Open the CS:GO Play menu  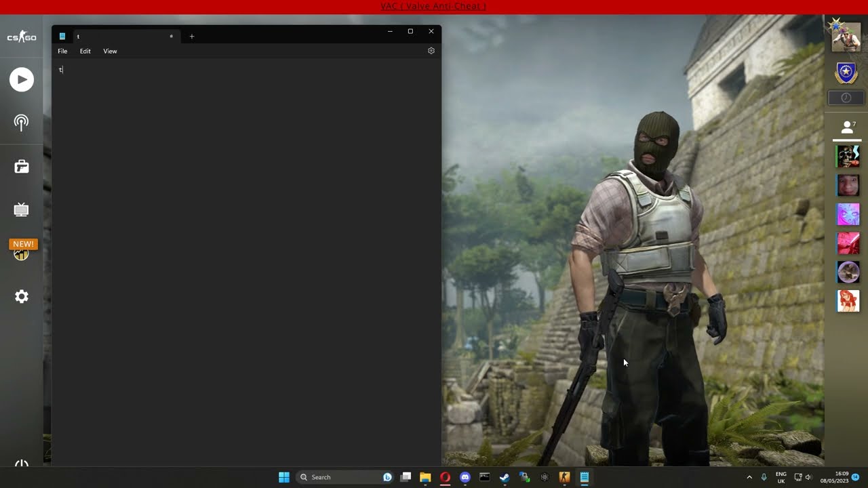(22, 80)
